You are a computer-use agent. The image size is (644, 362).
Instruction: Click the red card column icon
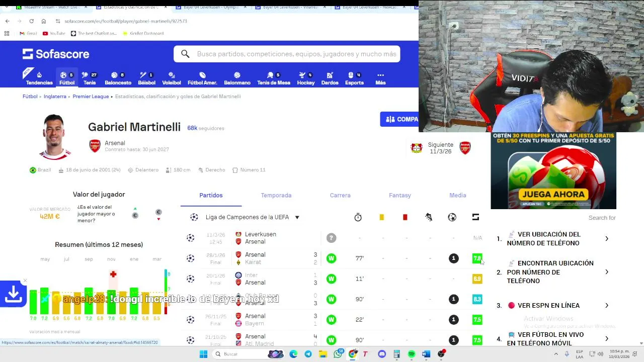pos(405,217)
